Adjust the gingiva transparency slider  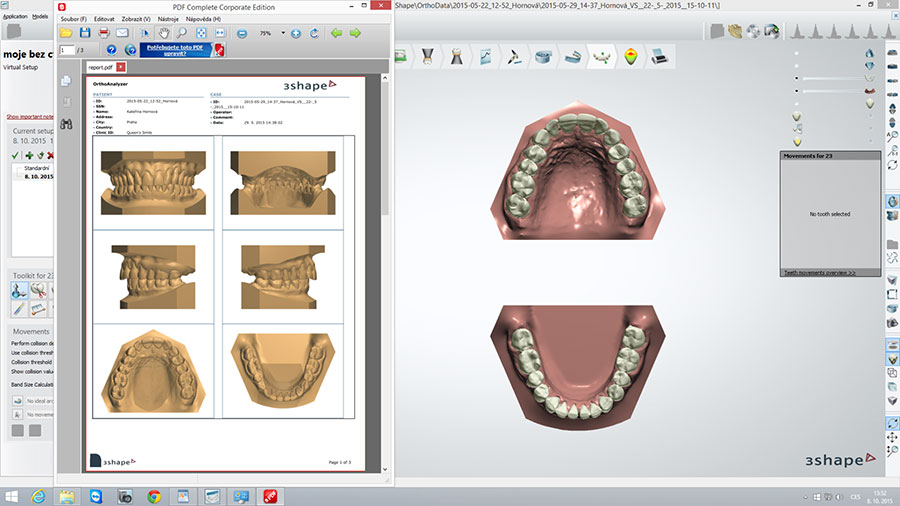coord(835,91)
